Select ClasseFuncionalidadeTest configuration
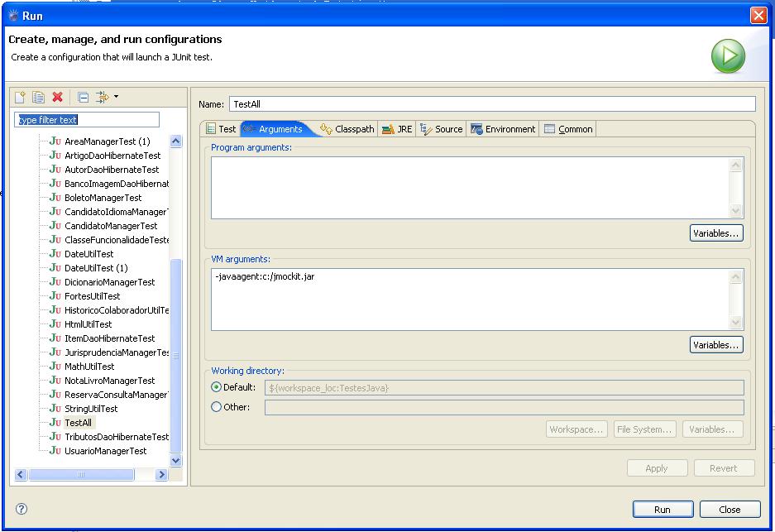 117,240
